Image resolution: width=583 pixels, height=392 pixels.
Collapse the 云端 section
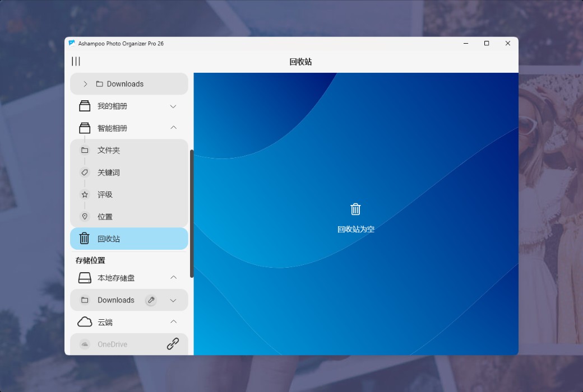tap(174, 321)
